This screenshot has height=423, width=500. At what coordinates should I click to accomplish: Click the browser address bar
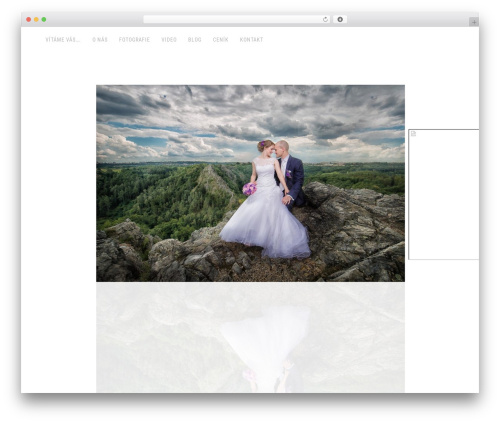(237, 20)
